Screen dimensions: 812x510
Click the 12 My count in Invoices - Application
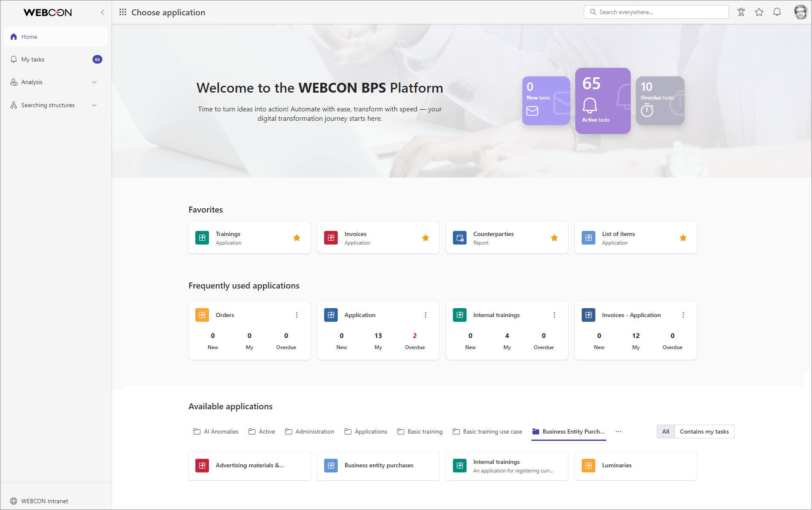tap(636, 336)
